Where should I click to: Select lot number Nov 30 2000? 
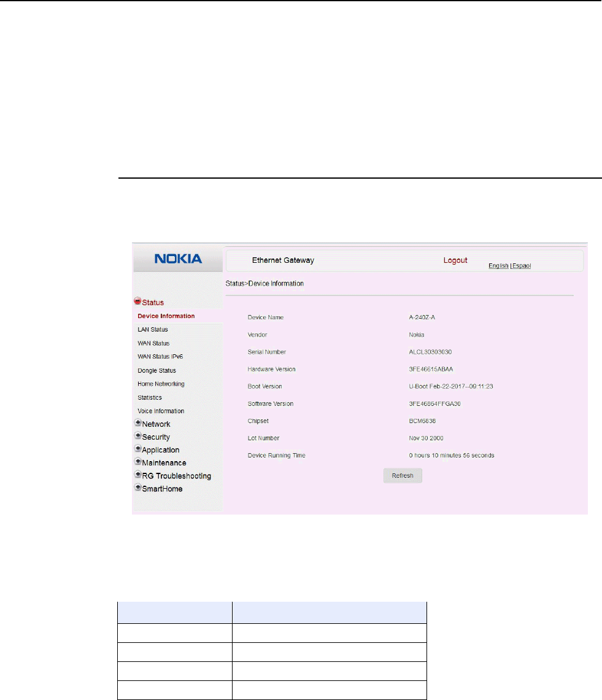pyautogui.click(x=426, y=438)
